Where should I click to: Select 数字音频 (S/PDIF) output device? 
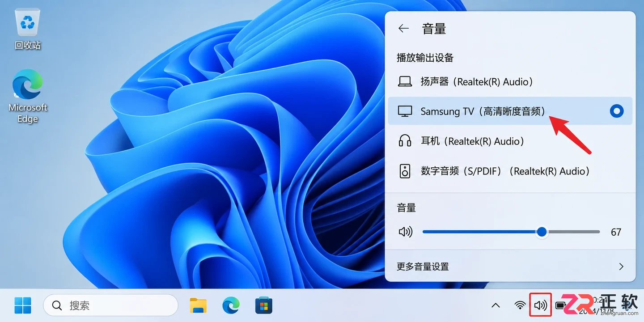[510, 171]
